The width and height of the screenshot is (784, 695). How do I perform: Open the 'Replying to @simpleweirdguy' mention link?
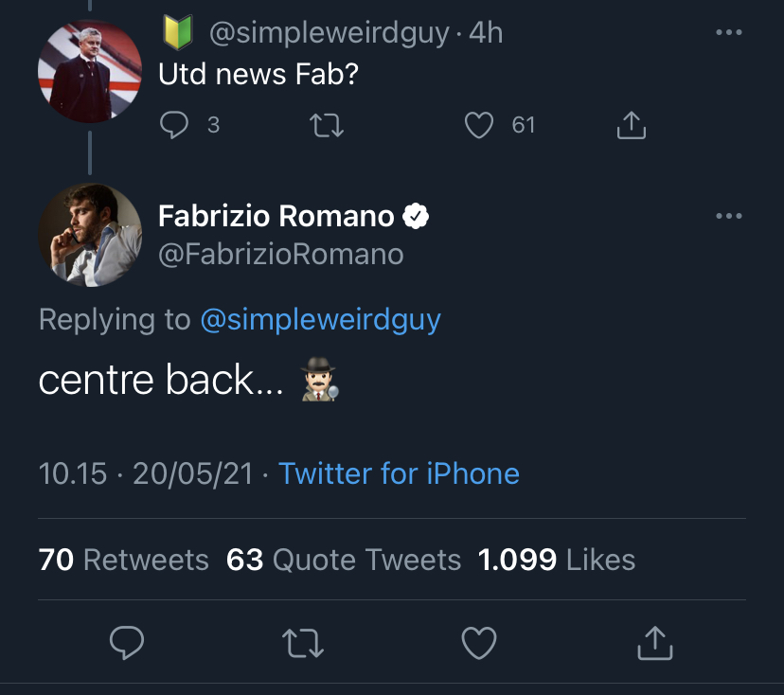tap(320, 320)
